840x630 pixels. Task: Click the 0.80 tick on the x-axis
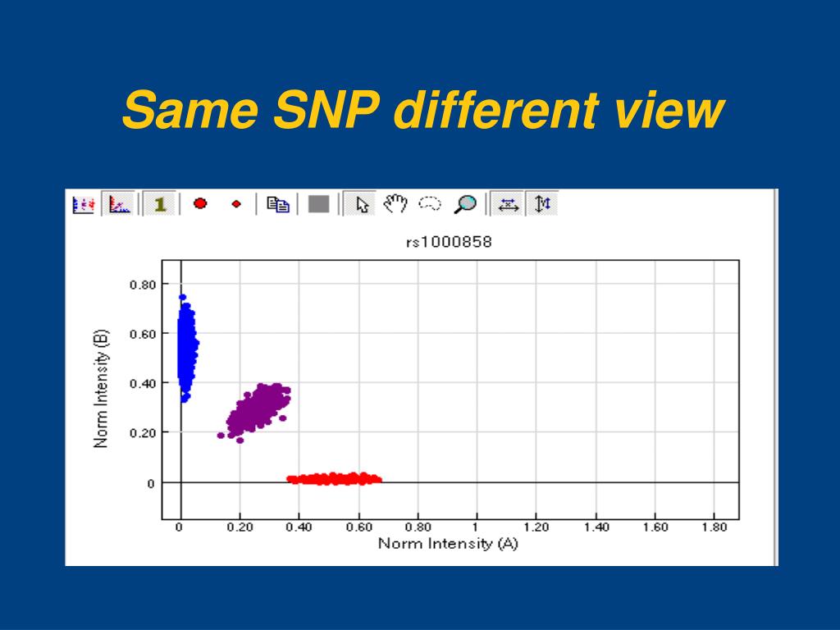pos(418,527)
